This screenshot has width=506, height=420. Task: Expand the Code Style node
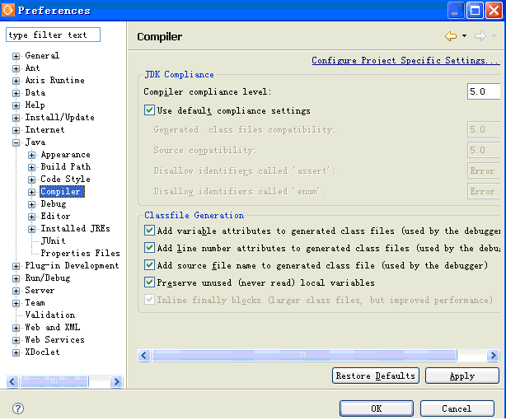(31, 180)
